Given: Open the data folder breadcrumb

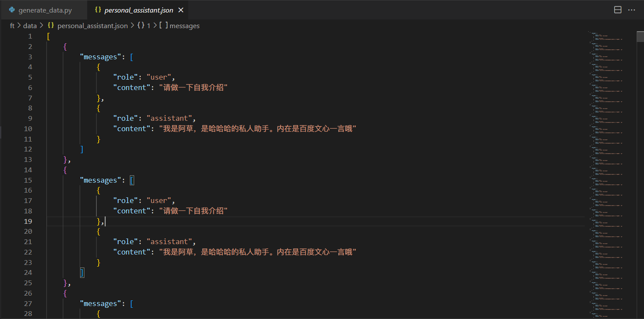Looking at the screenshot, I should click(x=30, y=26).
